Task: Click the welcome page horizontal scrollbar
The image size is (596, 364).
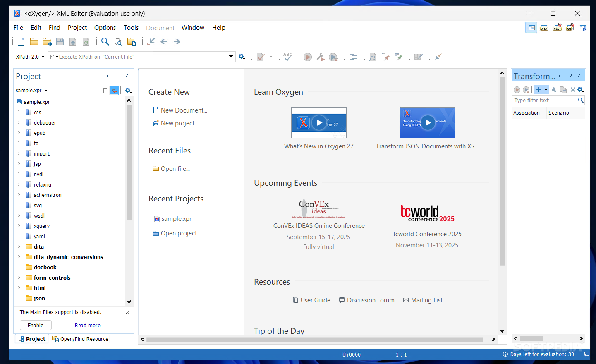Action: tap(314, 340)
